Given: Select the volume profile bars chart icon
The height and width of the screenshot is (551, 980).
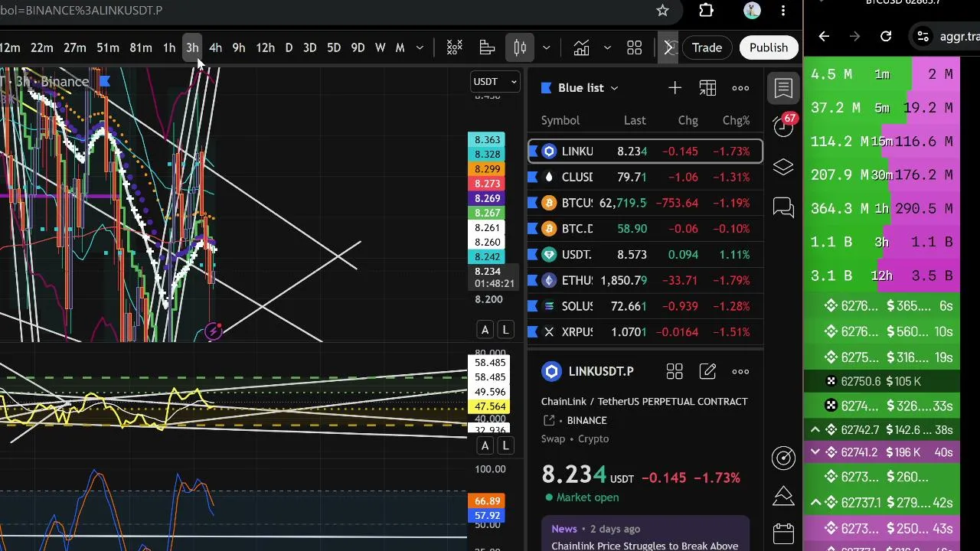Looking at the screenshot, I should 487,47.
